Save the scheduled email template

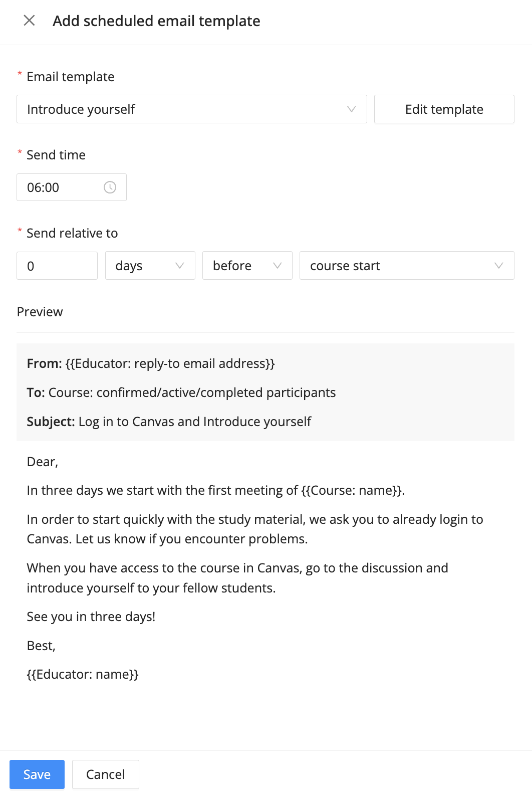[x=37, y=774]
